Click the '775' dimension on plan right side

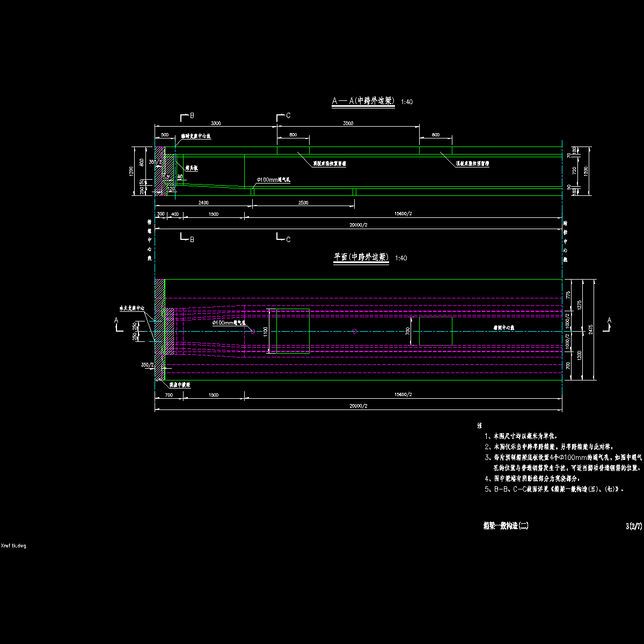tap(568, 295)
